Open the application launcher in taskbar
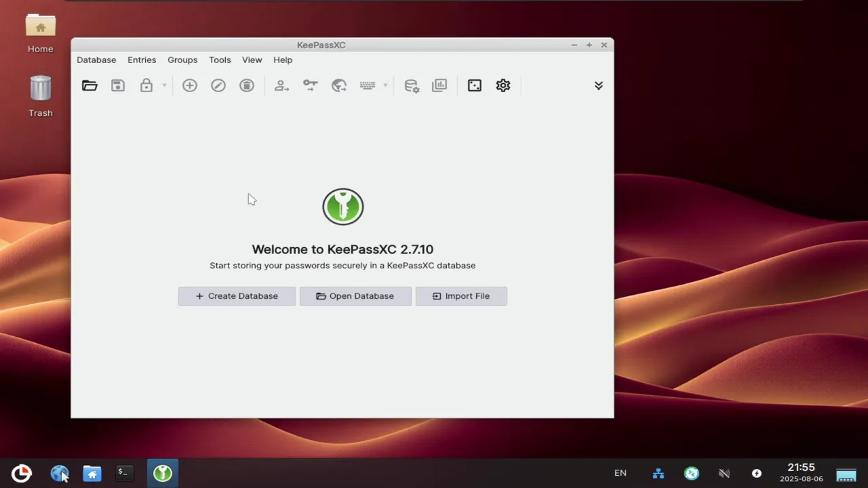 coord(22,473)
